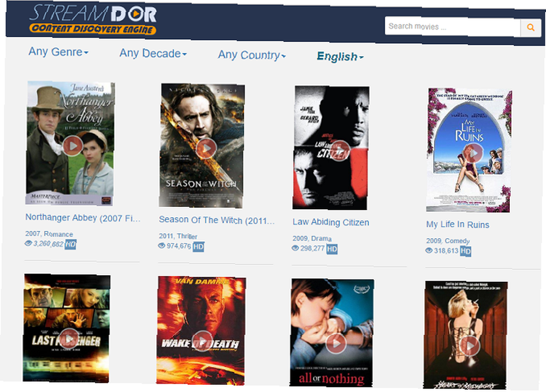Click the orange search magnifier button
The width and height of the screenshot is (546, 392).
531,27
